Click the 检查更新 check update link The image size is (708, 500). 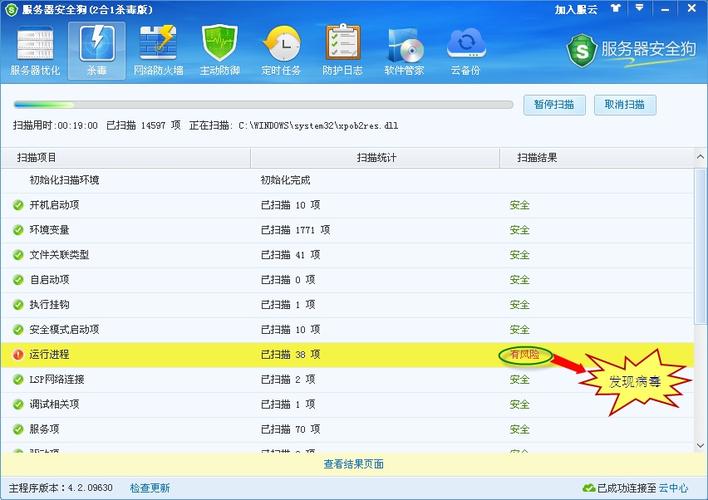tap(150, 488)
